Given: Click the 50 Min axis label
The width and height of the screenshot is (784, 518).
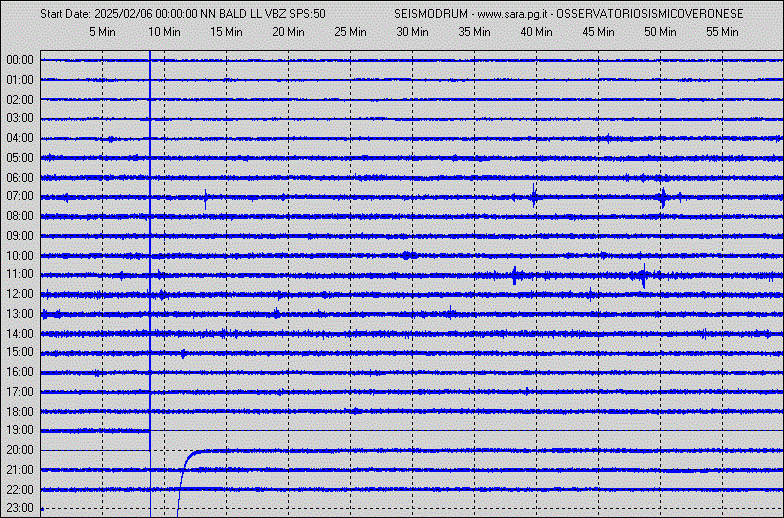Looking at the screenshot, I should coord(660,32).
